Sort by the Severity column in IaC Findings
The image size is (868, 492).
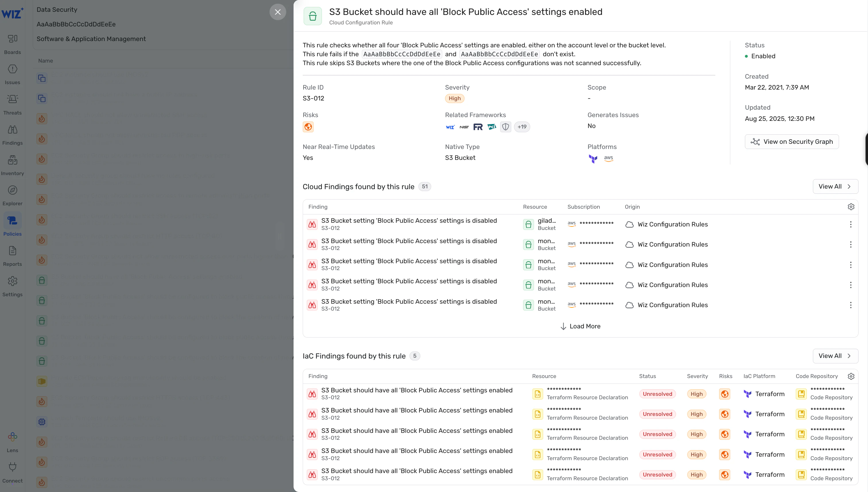(x=697, y=376)
